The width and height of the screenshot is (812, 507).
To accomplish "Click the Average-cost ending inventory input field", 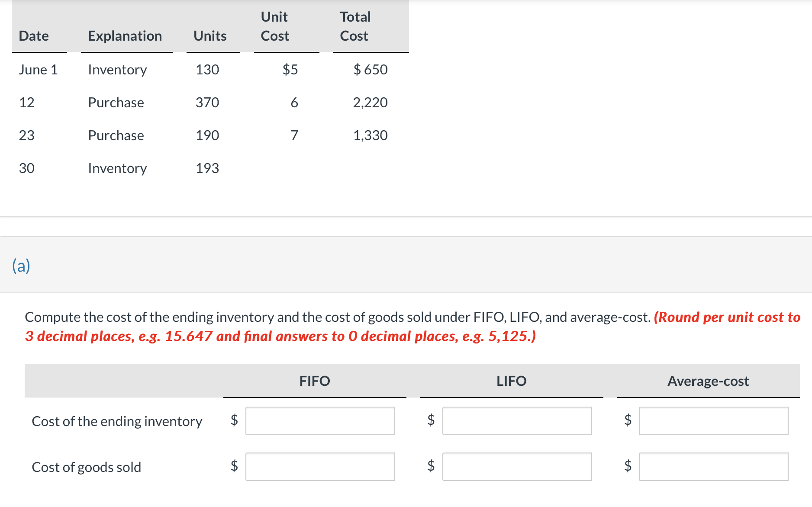I will tap(713, 421).
